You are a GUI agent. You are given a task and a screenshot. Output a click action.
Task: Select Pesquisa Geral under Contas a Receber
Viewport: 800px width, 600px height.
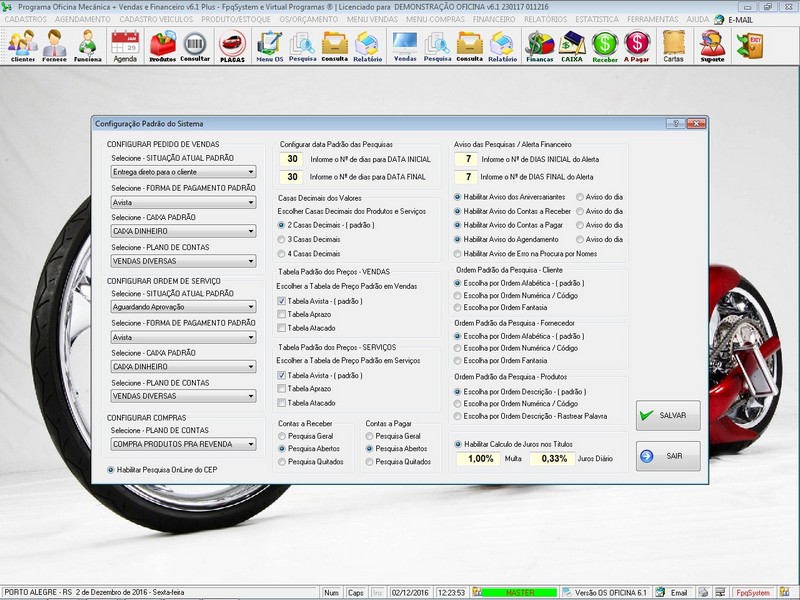coord(282,436)
